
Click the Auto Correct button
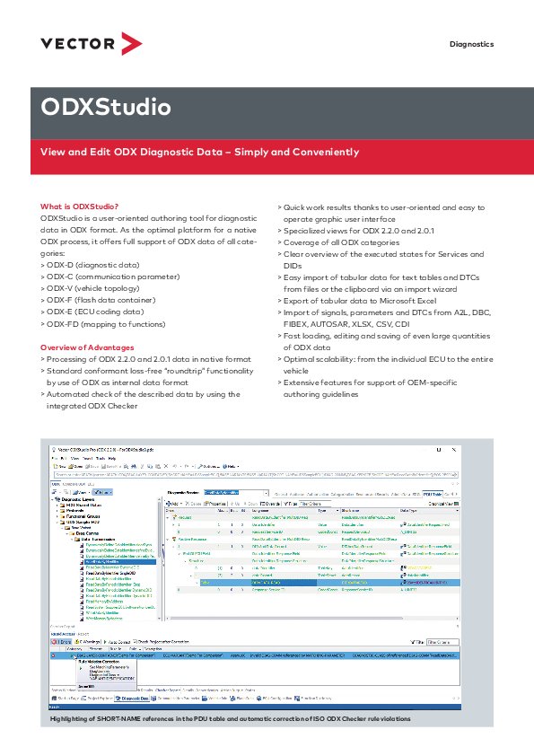(117, 642)
